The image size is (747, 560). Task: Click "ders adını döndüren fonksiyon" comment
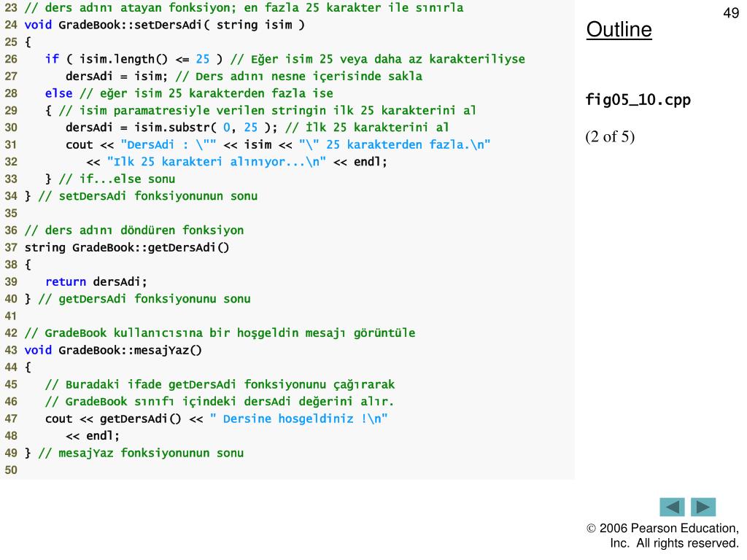tap(134, 230)
